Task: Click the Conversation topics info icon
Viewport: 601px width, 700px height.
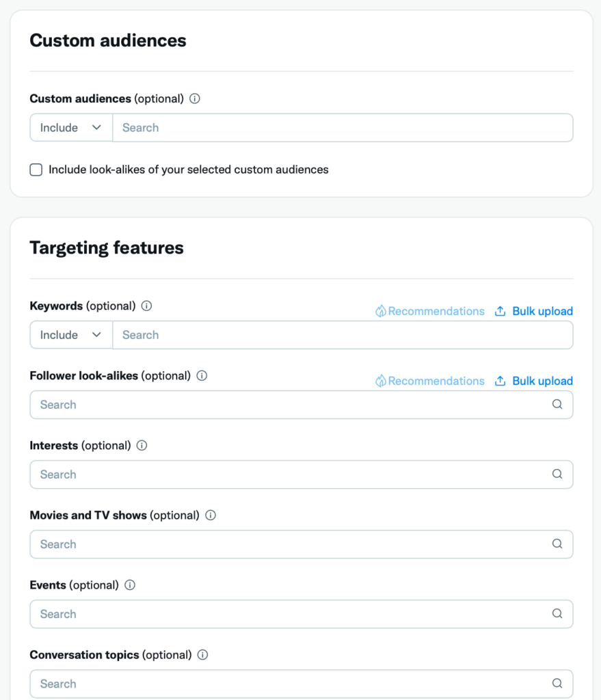Action: pyautogui.click(x=202, y=654)
